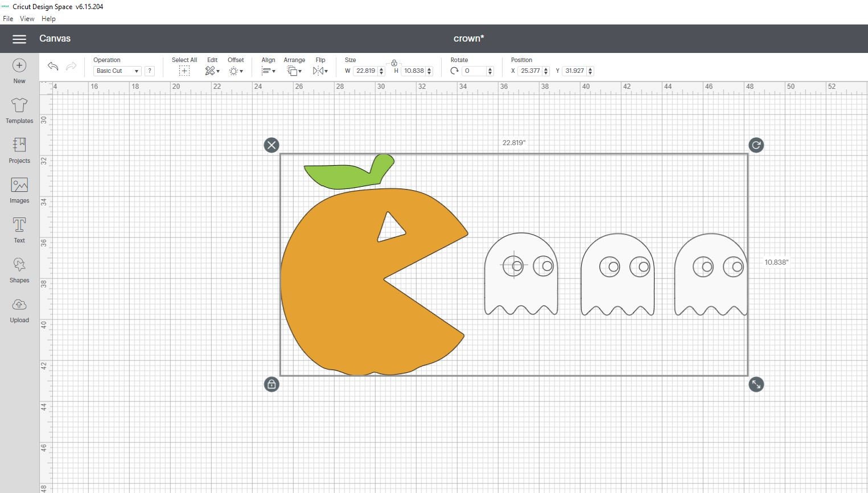The image size is (868, 493).
Task: Expand the Arrange dropdown
Action: (x=294, y=71)
